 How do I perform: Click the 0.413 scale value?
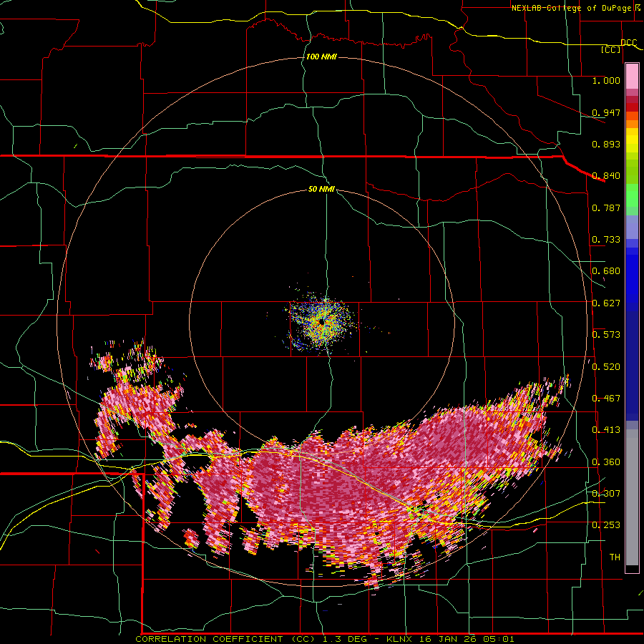point(606,430)
